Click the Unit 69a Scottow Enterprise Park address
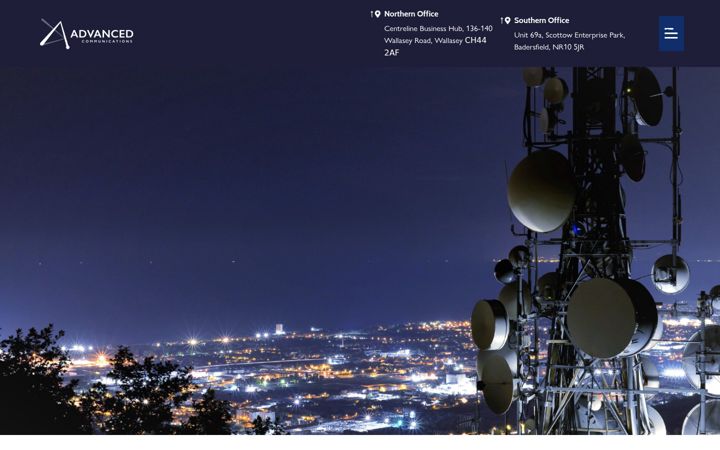Viewport: 720px width, 450px height. [x=569, y=41]
